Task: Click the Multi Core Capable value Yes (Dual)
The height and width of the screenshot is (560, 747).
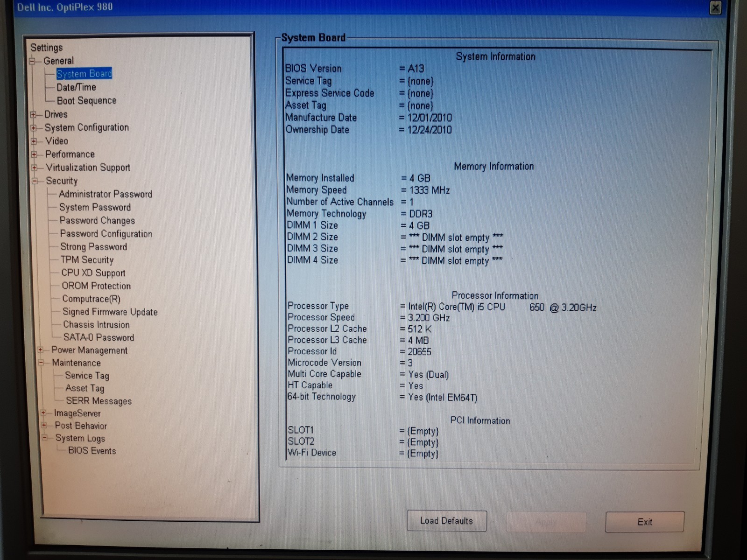Action: pyautogui.click(x=429, y=375)
